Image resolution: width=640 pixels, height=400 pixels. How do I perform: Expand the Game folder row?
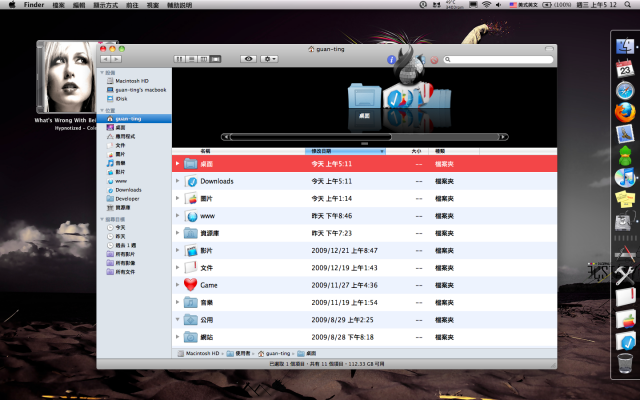click(x=178, y=285)
